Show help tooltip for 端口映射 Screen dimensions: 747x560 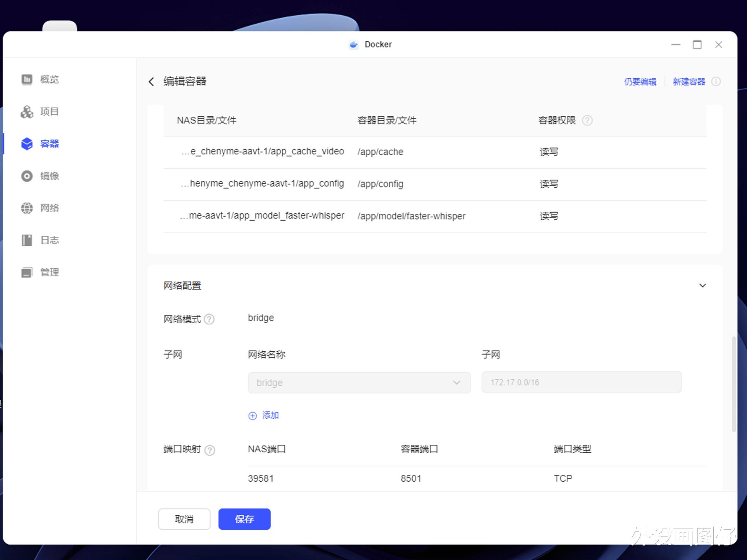point(209,450)
